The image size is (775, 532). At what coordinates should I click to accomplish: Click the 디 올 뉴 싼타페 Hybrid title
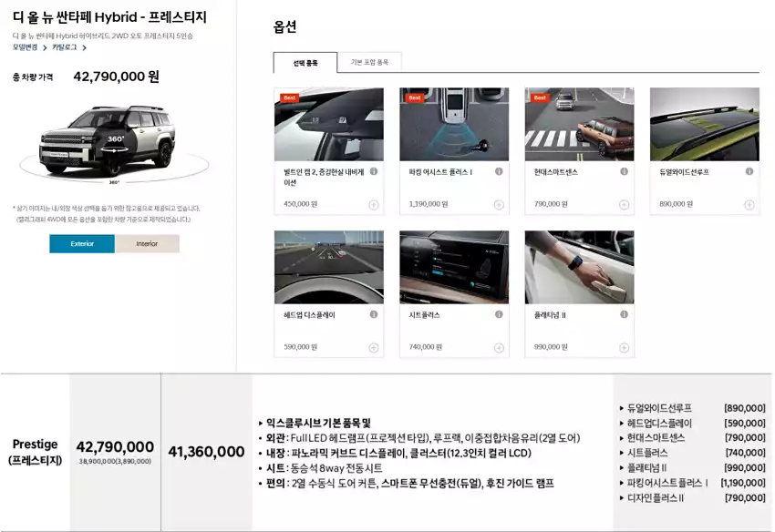point(109,16)
